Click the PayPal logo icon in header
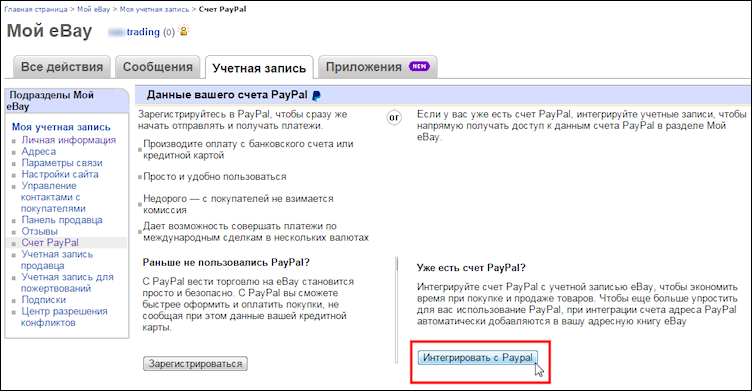Viewport: 752px width, 391px height. pyautogui.click(x=316, y=95)
